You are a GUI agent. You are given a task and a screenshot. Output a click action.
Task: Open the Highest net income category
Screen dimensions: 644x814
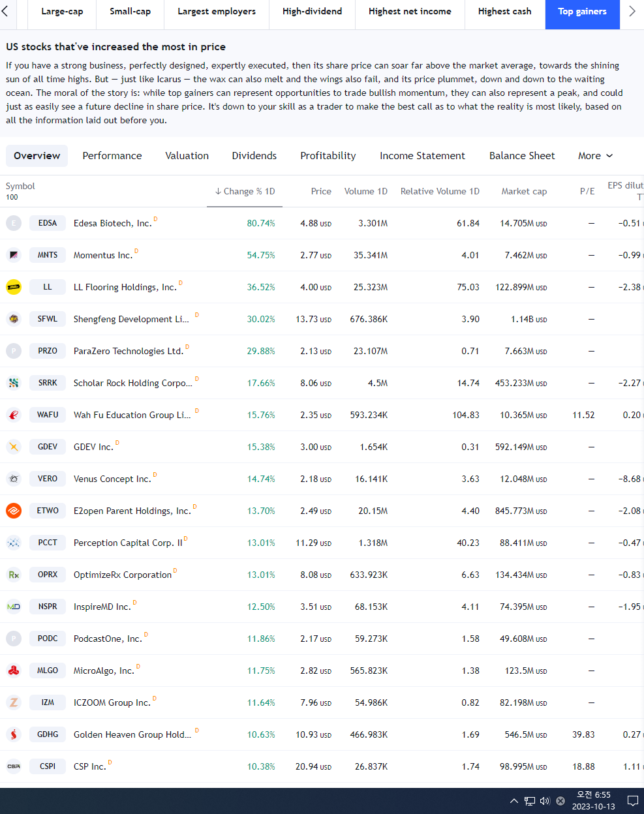[410, 12]
